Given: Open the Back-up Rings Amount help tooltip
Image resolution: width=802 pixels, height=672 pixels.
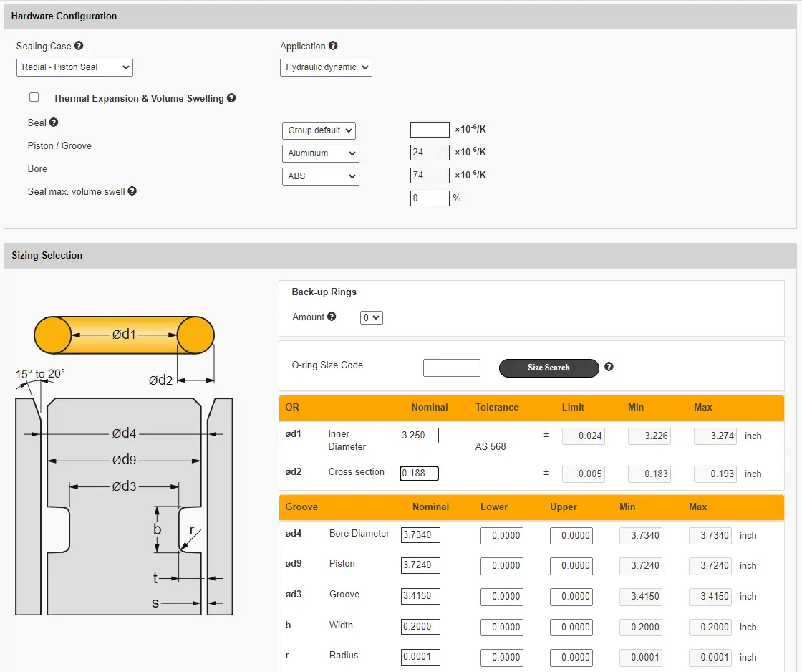Looking at the screenshot, I should tap(334, 317).
